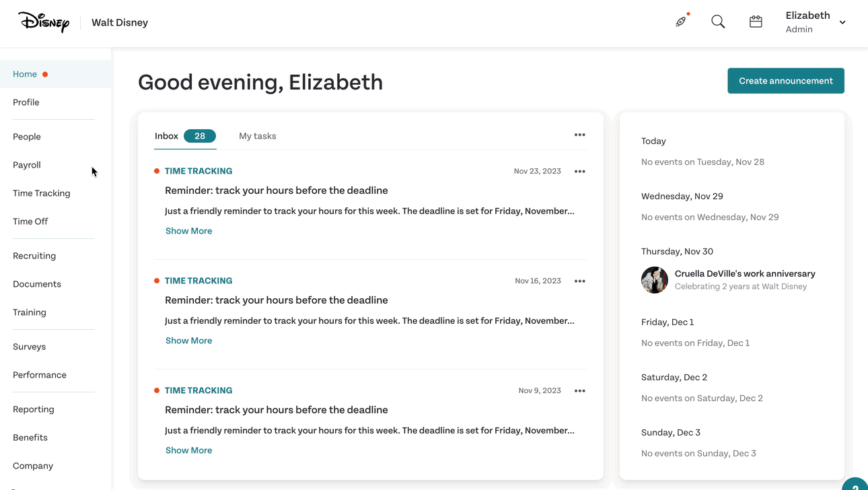The width and height of the screenshot is (868, 490).
Task: Click the search magnifier icon
Action: [718, 22]
